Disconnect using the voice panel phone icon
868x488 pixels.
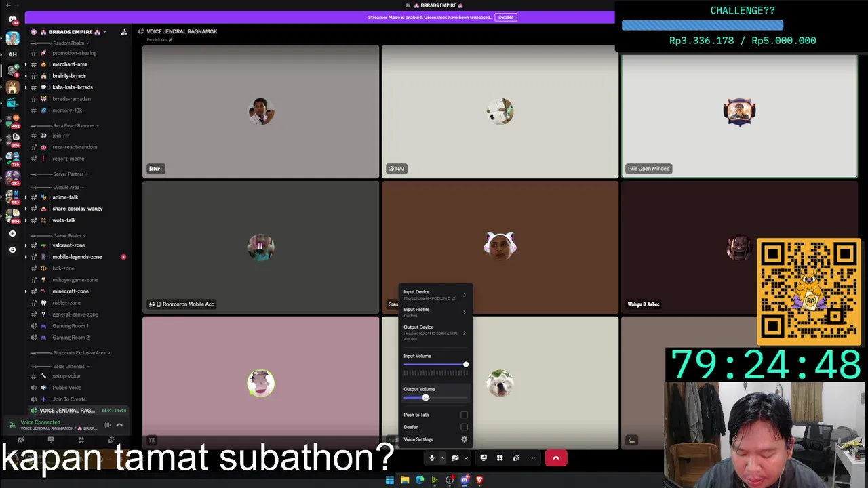[x=119, y=425]
